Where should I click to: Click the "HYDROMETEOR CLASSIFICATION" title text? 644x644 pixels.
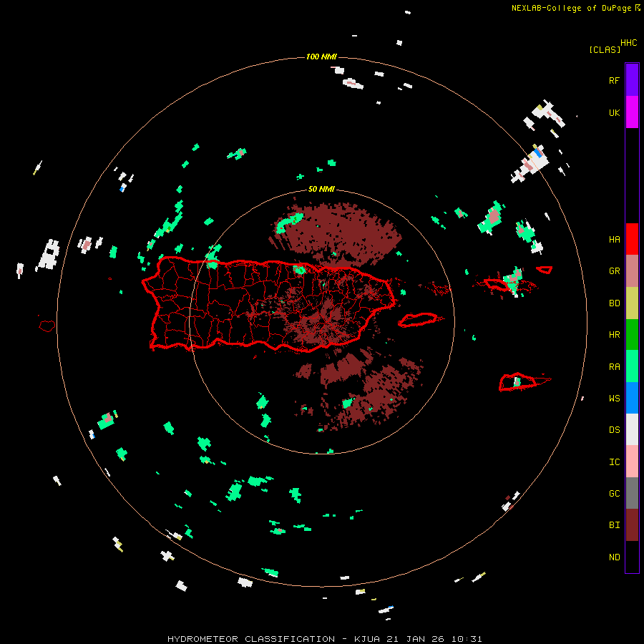tap(251, 639)
